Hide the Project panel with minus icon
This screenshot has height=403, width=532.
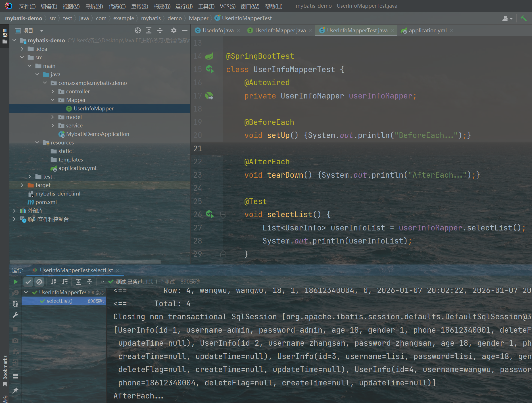click(x=185, y=30)
